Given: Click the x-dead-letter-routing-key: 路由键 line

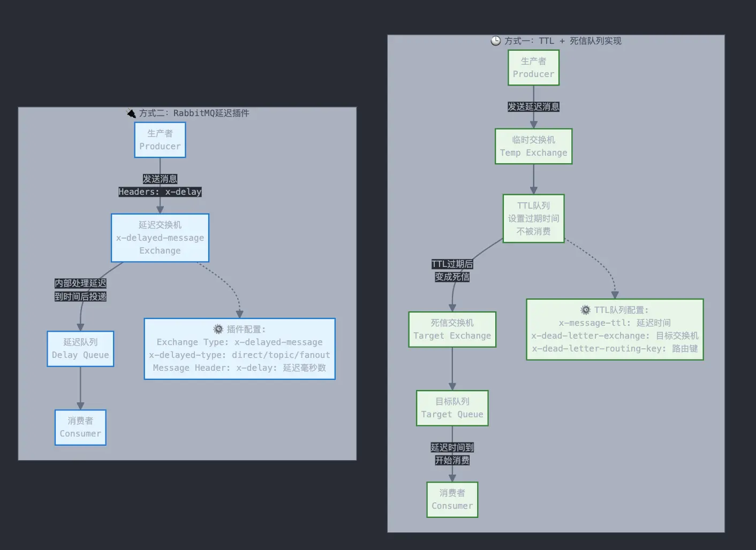Looking at the screenshot, I should click(x=615, y=348).
